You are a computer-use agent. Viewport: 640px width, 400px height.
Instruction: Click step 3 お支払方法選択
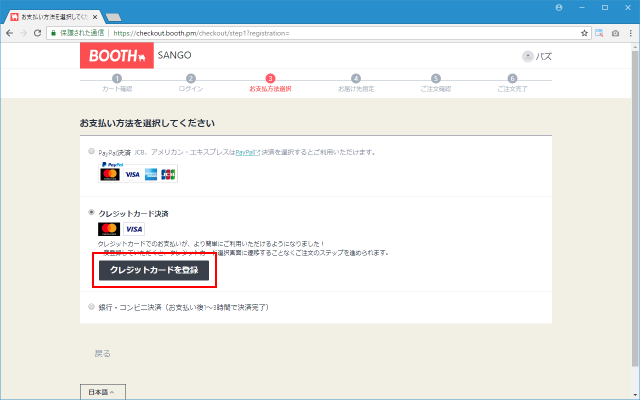[x=270, y=83]
